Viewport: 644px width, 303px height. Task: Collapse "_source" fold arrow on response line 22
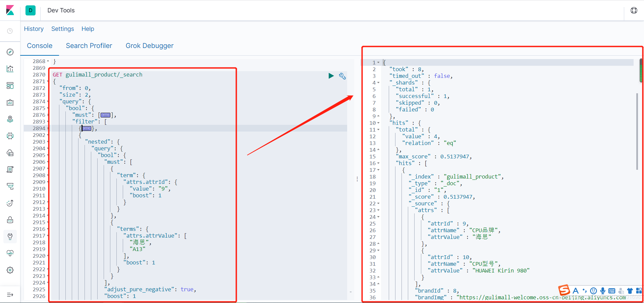(x=378, y=204)
